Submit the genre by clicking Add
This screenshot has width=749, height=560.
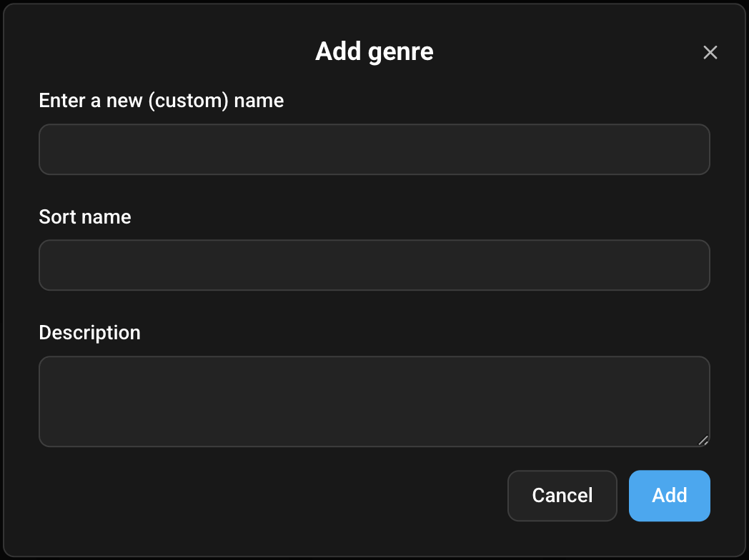pyautogui.click(x=669, y=496)
